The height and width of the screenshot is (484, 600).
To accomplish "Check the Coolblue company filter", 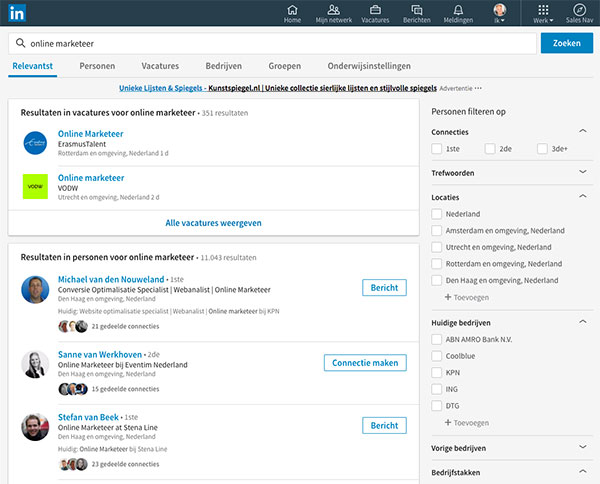I will 437,356.
